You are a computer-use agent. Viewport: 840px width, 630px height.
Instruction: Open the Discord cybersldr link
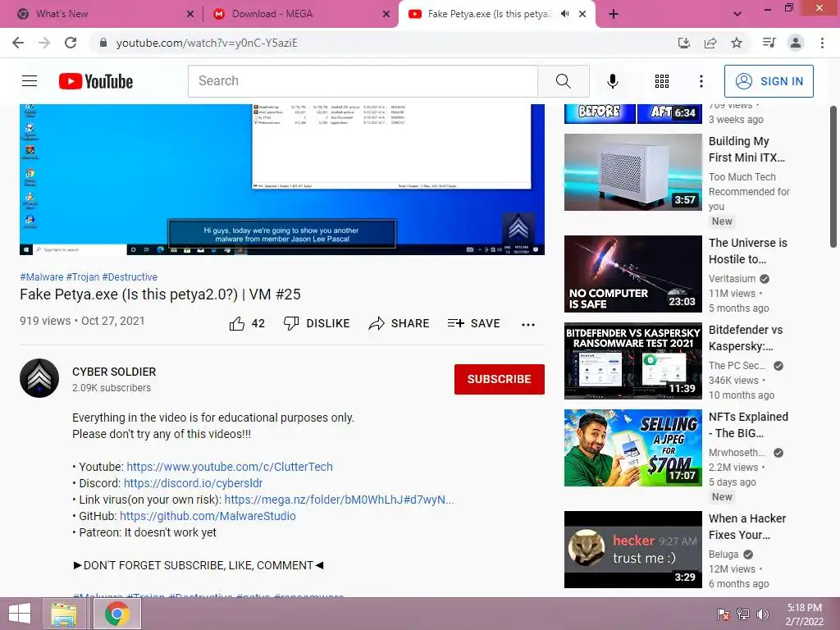click(193, 483)
